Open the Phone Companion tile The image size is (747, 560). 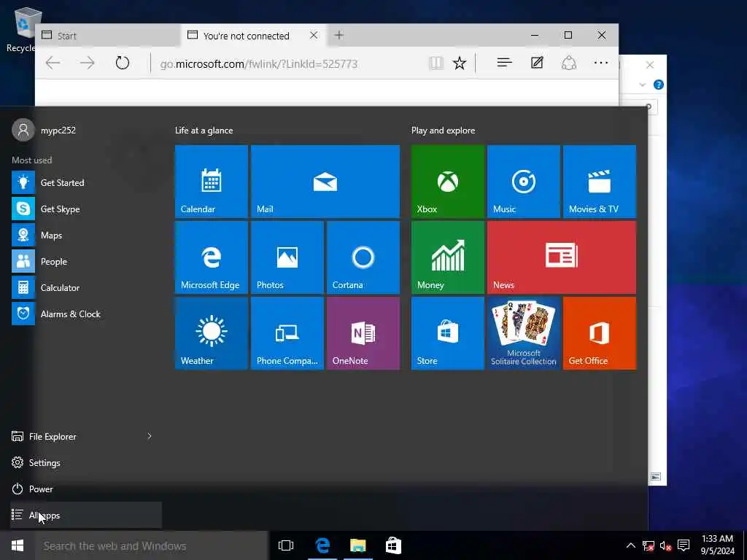click(287, 332)
